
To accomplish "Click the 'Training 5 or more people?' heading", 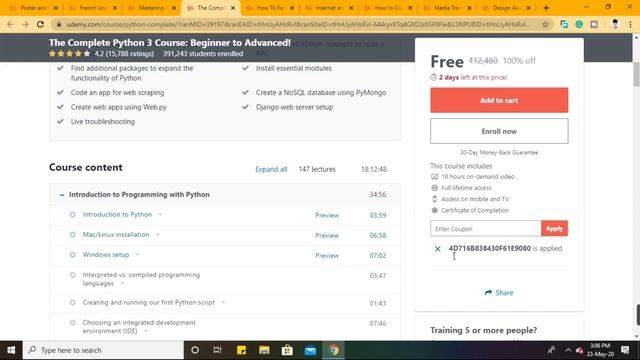I will pyautogui.click(x=484, y=330).
